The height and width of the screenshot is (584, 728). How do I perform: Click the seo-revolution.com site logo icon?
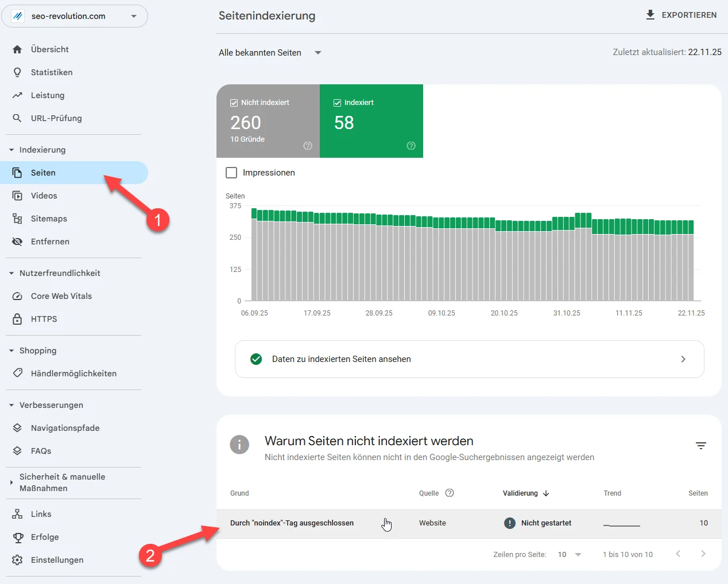(x=18, y=16)
